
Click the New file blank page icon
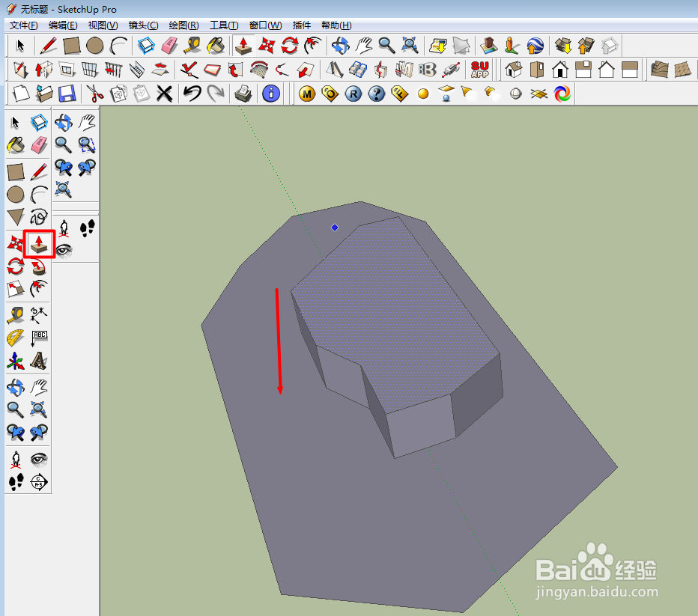click(x=20, y=94)
